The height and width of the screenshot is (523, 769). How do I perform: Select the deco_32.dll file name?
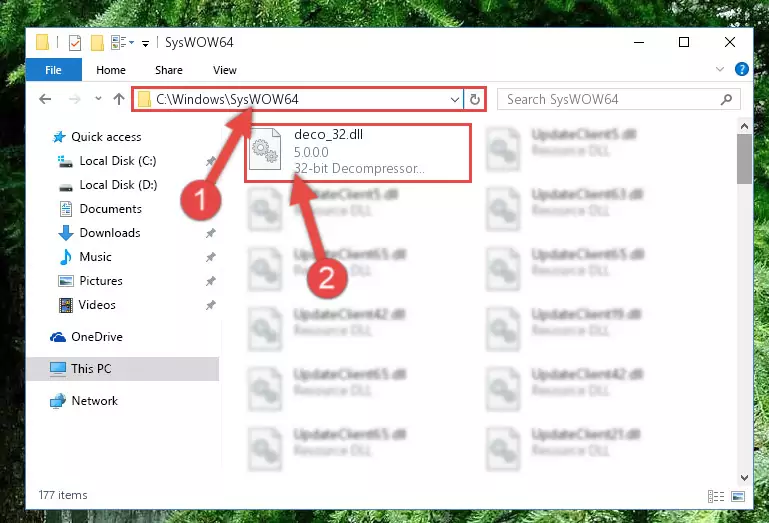[x=329, y=134]
